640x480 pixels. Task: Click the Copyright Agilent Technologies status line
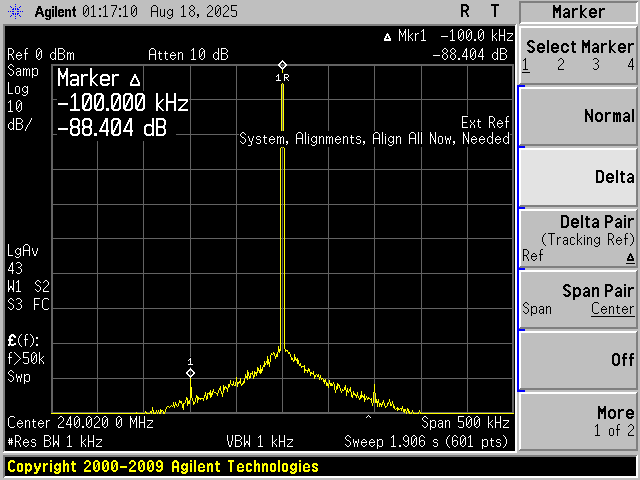(x=163, y=466)
